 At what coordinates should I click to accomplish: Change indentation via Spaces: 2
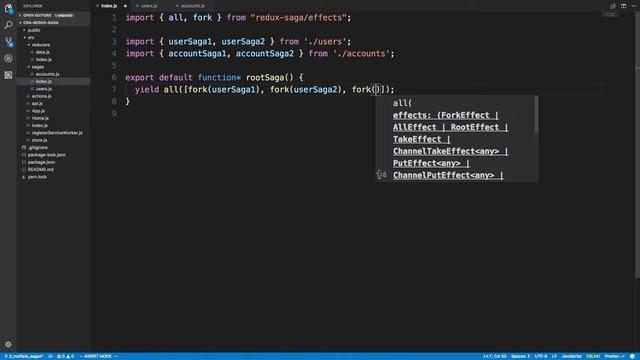[x=520, y=356]
